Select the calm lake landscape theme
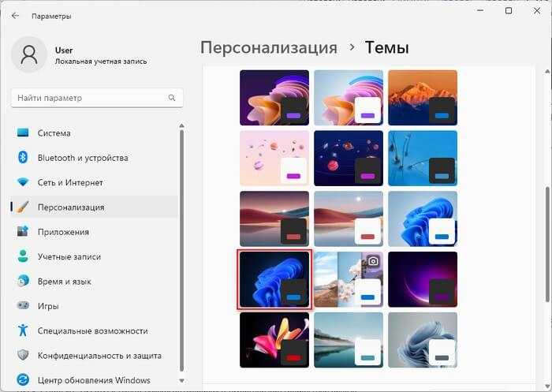This screenshot has height=392, width=552. click(349, 340)
